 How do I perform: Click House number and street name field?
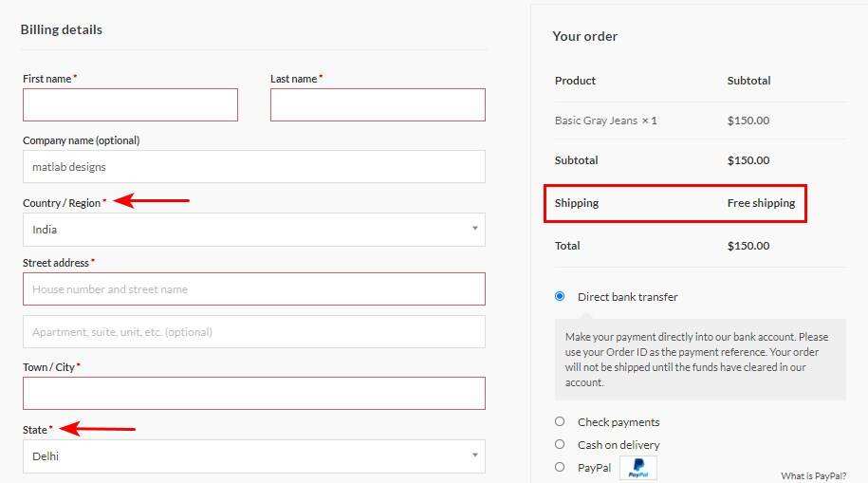[253, 289]
